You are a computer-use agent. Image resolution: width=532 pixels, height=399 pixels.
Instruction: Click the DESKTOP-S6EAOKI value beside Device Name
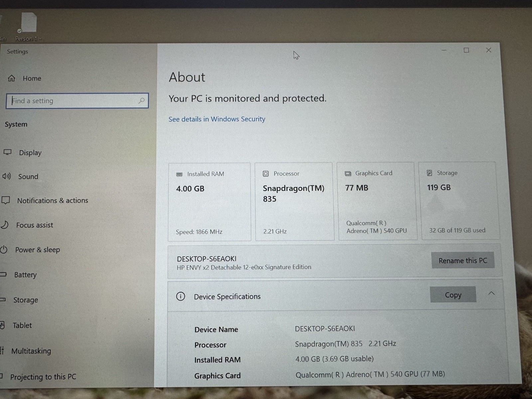coord(325,329)
